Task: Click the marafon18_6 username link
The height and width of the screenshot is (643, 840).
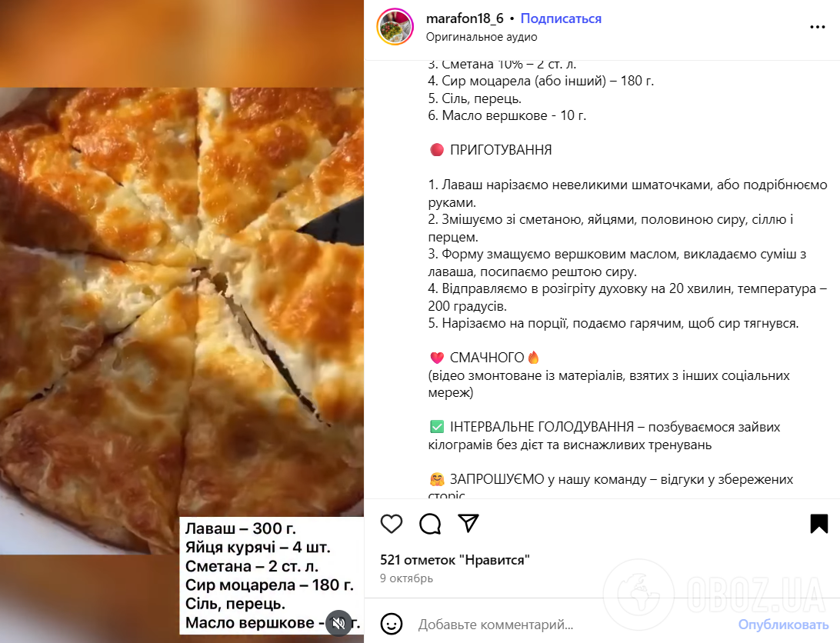Action: tap(465, 18)
